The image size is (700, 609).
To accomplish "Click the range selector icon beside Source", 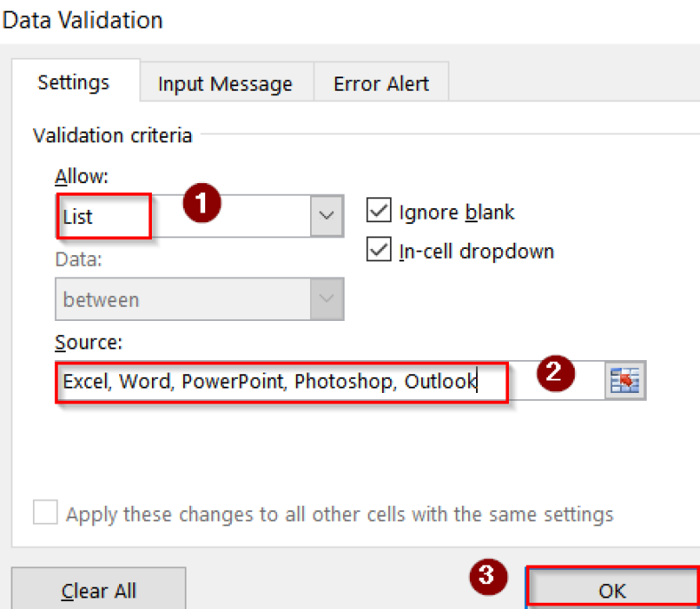I will point(625,381).
